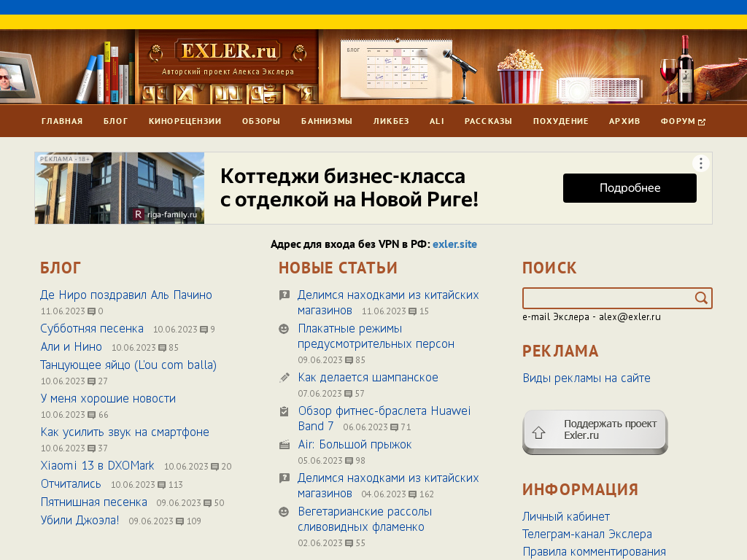Open 'Xiaomi 13 в DXOMark' post
This screenshot has height=560, width=747.
[97, 466]
